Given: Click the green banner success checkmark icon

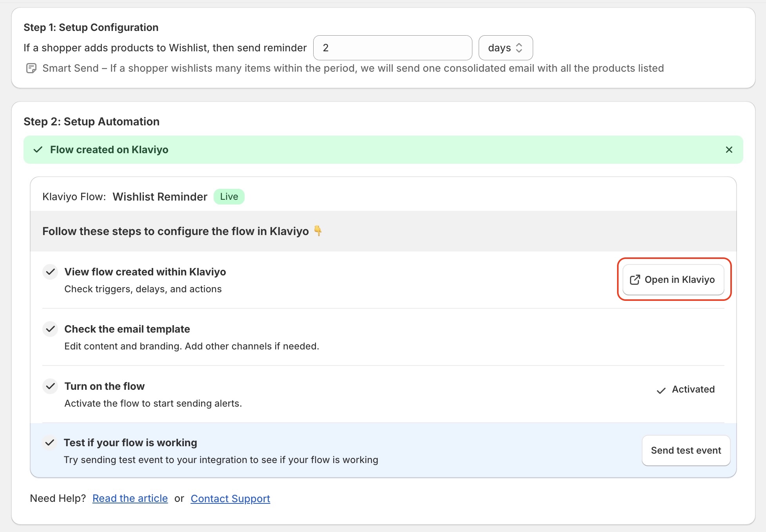Looking at the screenshot, I should pos(38,150).
